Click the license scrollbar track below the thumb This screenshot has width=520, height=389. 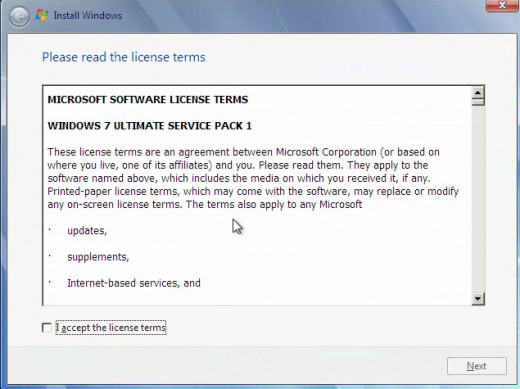point(478,199)
